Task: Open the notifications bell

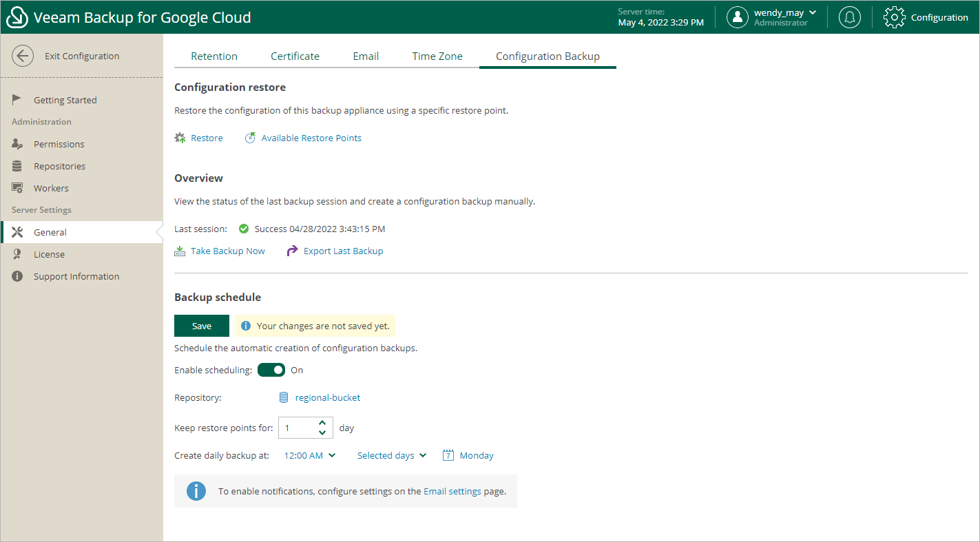Action: (850, 17)
